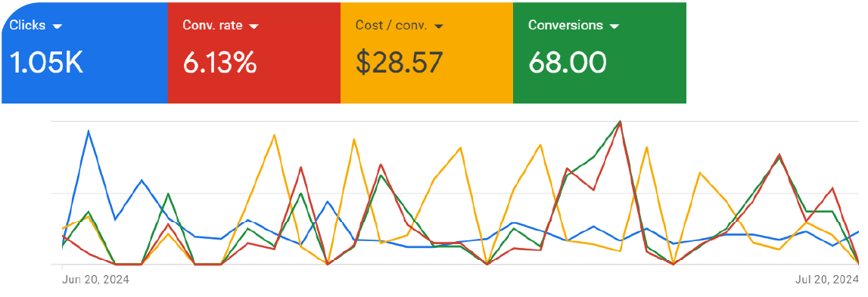Select the Conv. rate label text
This screenshot has width=868, height=297.
click(x=213, y=26)
